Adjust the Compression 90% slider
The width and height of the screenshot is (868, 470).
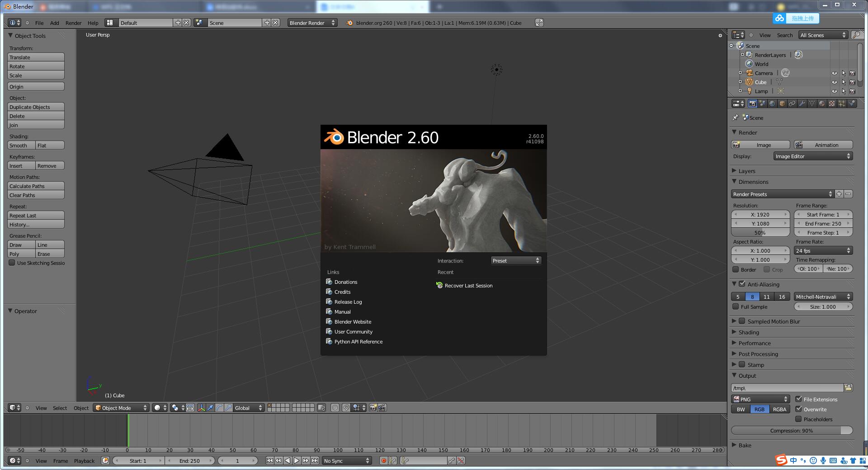[792, 431]
